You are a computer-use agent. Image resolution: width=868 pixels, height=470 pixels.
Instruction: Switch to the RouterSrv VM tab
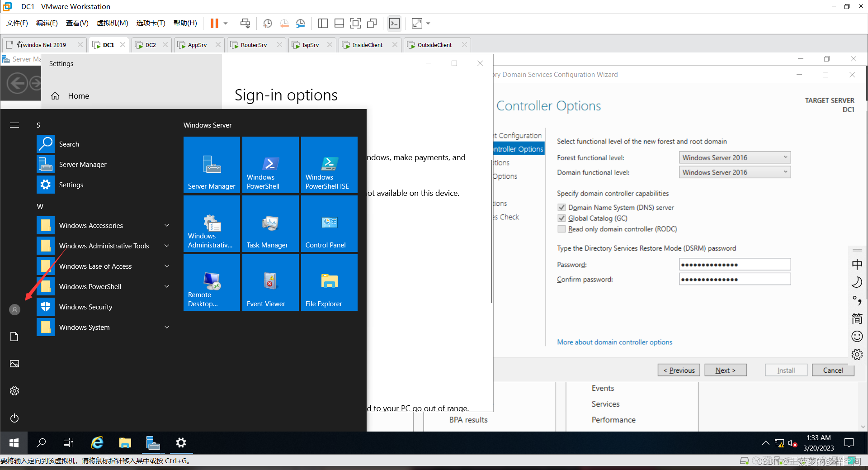(x=256, y=45)
